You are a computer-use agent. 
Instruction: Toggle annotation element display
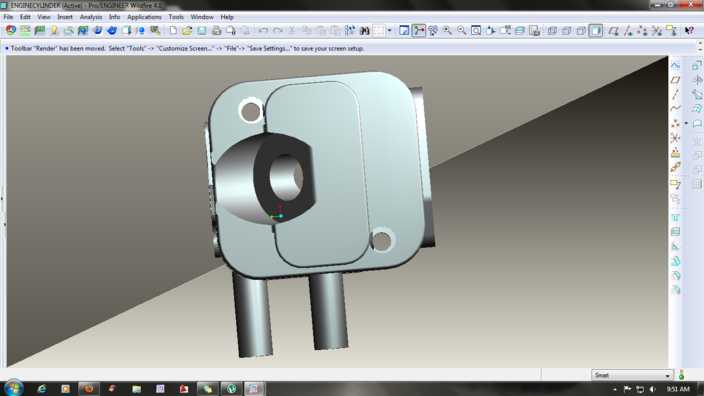[x=671, y=31]
